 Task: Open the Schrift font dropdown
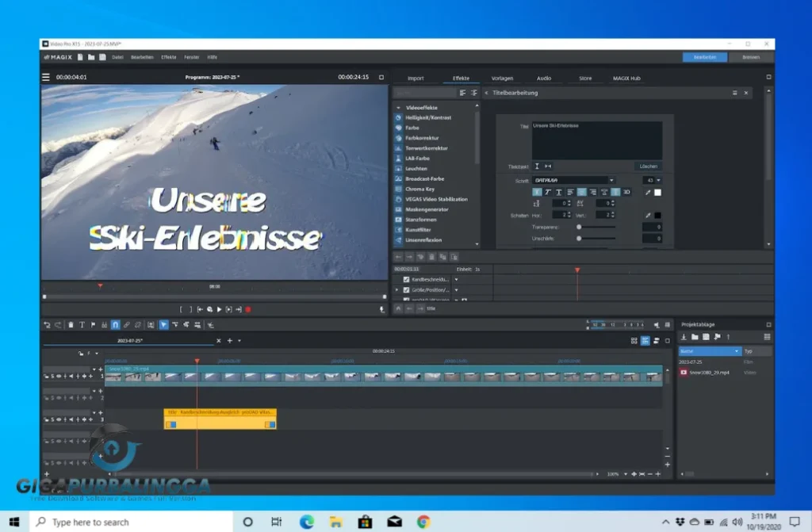[575, 179]
